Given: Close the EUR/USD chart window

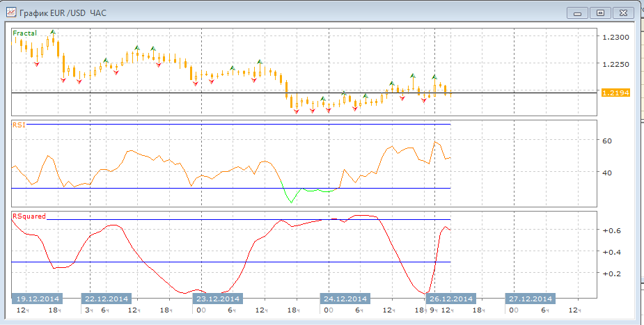Looking at the screenshot, I should click(x=624, y=13).
